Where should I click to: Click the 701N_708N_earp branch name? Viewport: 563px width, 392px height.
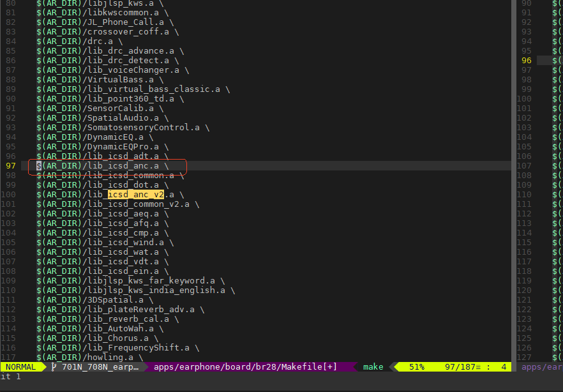[x=100, y=367]
